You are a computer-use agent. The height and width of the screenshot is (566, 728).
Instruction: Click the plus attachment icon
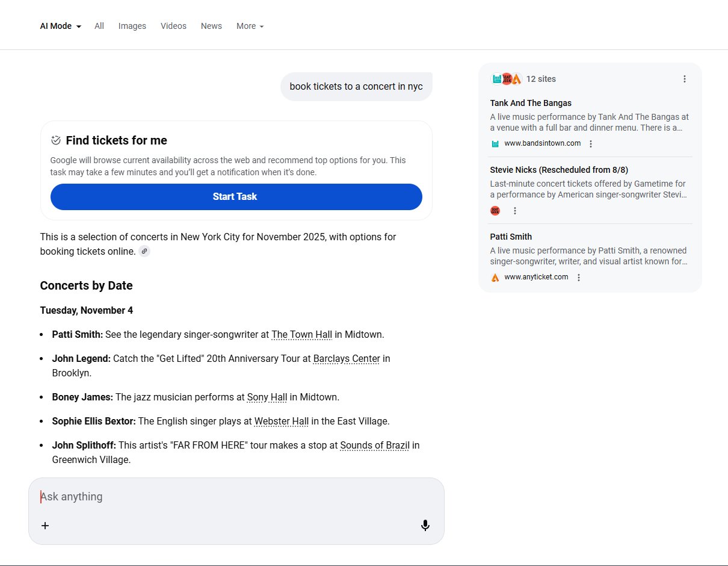click(45, 526)
